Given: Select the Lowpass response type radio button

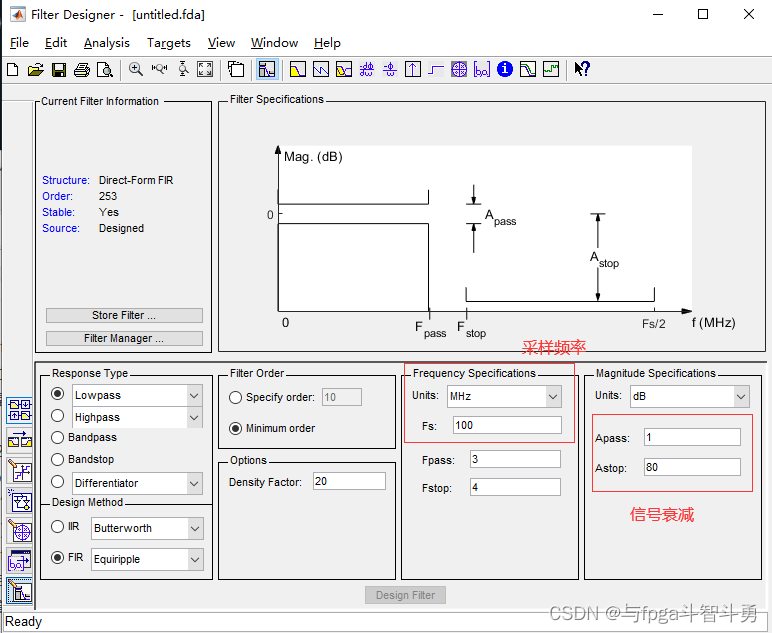Looking at the screenshot, I should [x=58, y=394].
